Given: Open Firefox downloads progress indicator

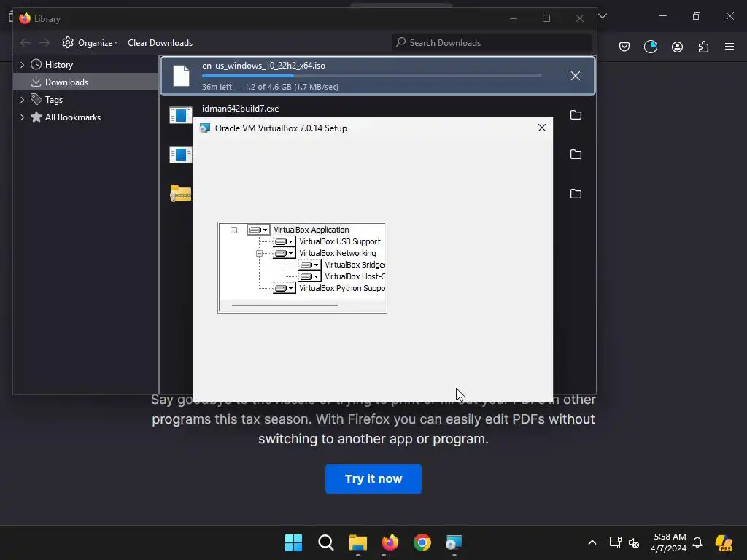Looking at the screenshot, I should point(651,47).
